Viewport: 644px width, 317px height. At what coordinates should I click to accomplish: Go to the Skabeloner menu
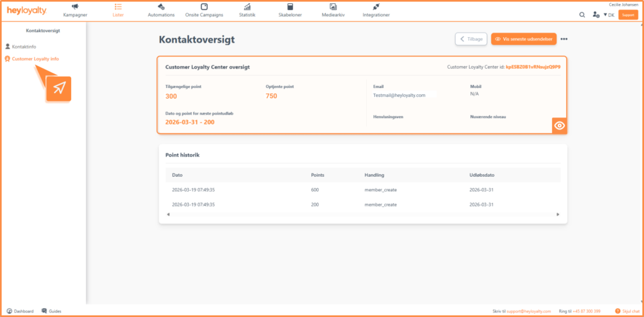coord(291,15)
